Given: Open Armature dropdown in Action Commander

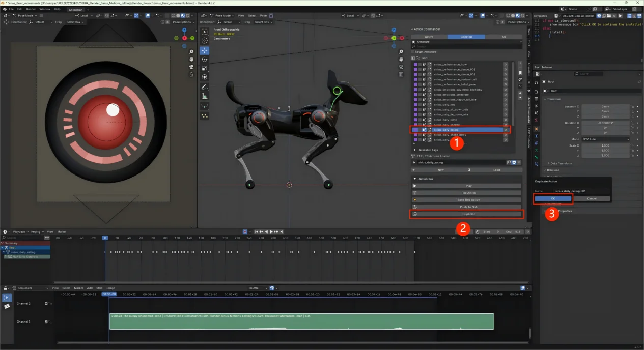Looking at the screenshot, I should 466,42.
